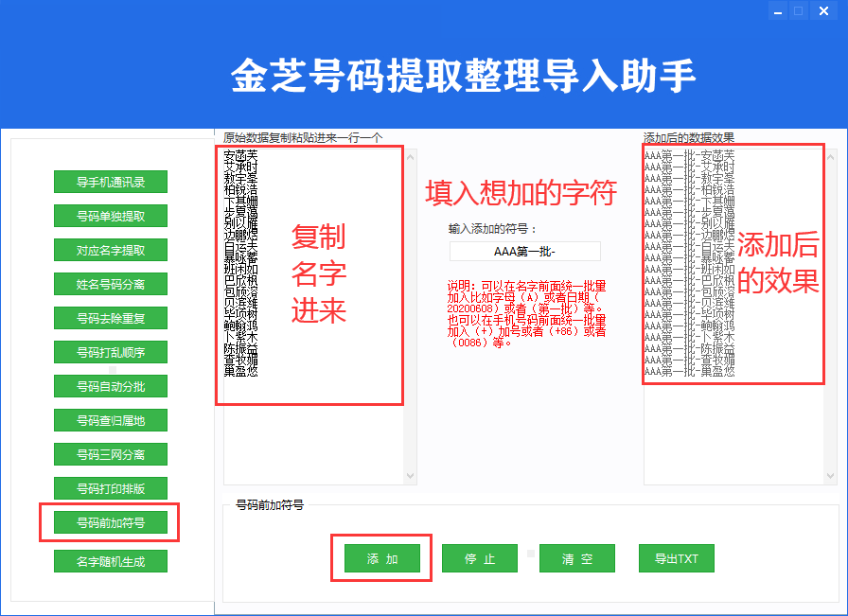Select the 导手机通讯录 function
This screenshot has height=616, width=848.
[111, 182]
